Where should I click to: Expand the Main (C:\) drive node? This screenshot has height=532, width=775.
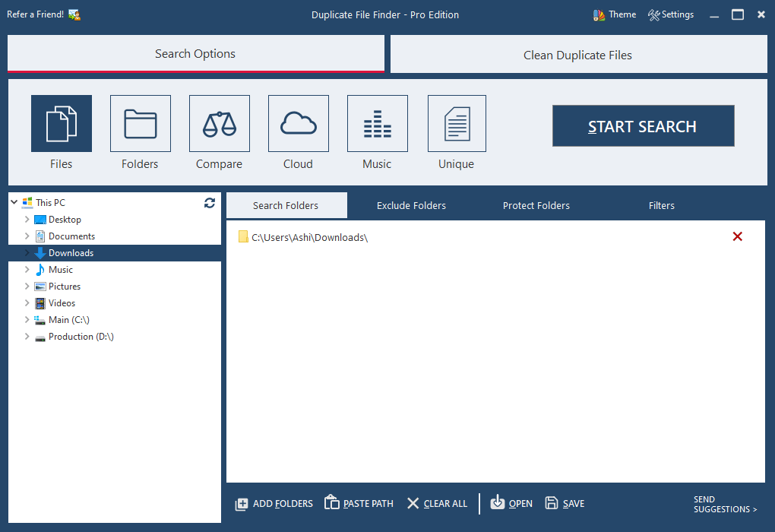click(27, 320)
